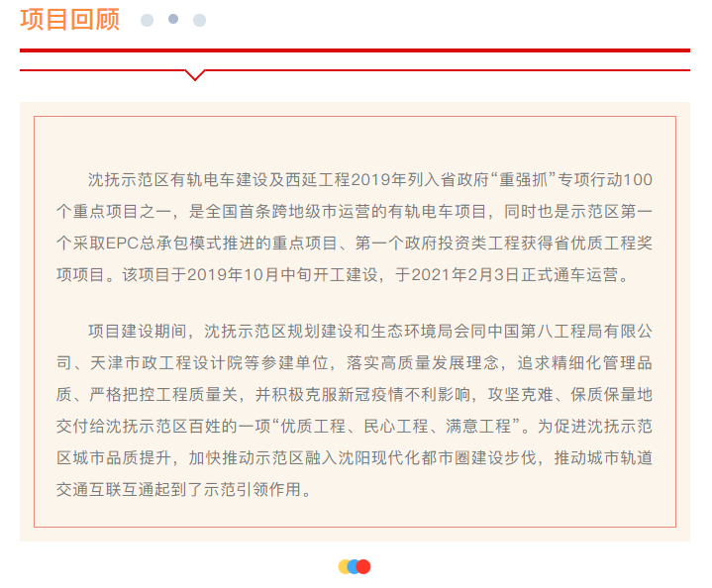The width and height of the screenshot is (712, 588).
Task: Click the line starting 区城市品质提升
Action: (x=355, y=457)
